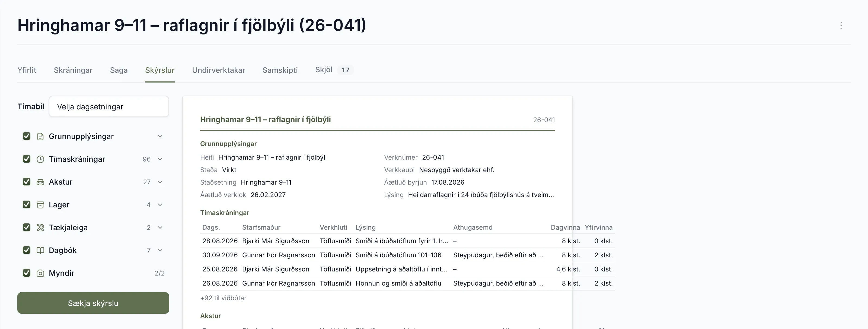Open the three-dot more options menu
Viewport: 868px width, 329px height.
point(841,26)
